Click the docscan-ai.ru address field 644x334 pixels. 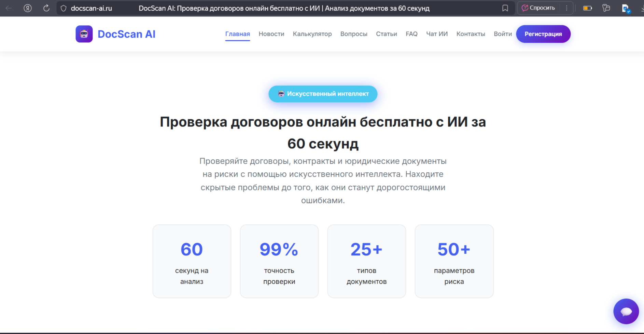coord(91,8)
